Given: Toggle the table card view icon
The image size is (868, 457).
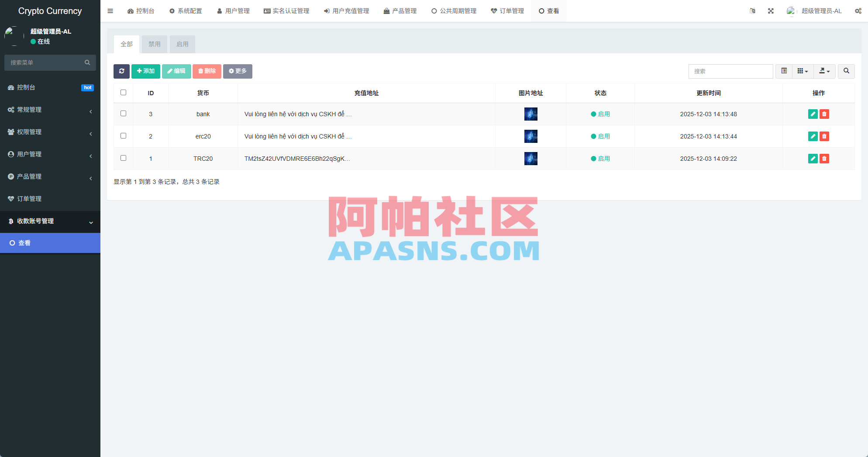Looking at the screenshot, I should [784, 71].
